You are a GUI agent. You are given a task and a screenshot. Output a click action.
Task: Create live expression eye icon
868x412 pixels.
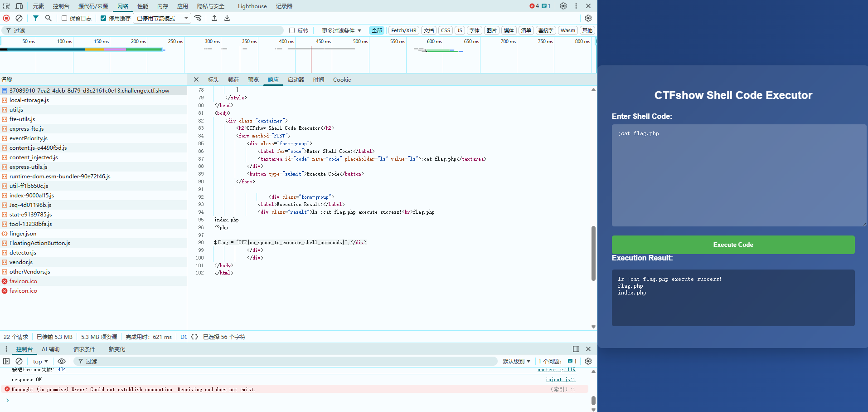coord(62,361)
